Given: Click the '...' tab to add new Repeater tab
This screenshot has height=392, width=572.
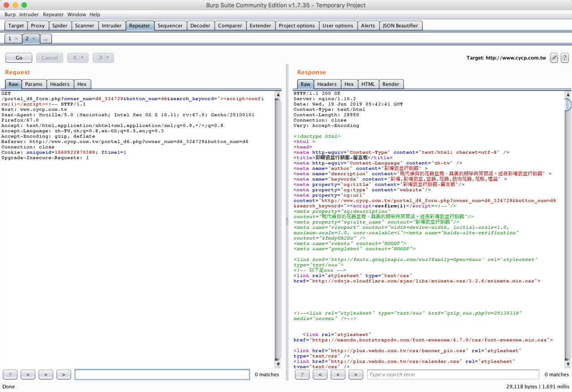Looking at the screenshot, I should (46, 39).
